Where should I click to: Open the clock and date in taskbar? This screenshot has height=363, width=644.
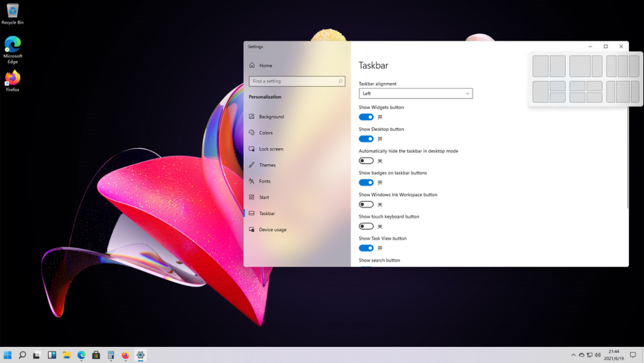[x=614, y=355]
